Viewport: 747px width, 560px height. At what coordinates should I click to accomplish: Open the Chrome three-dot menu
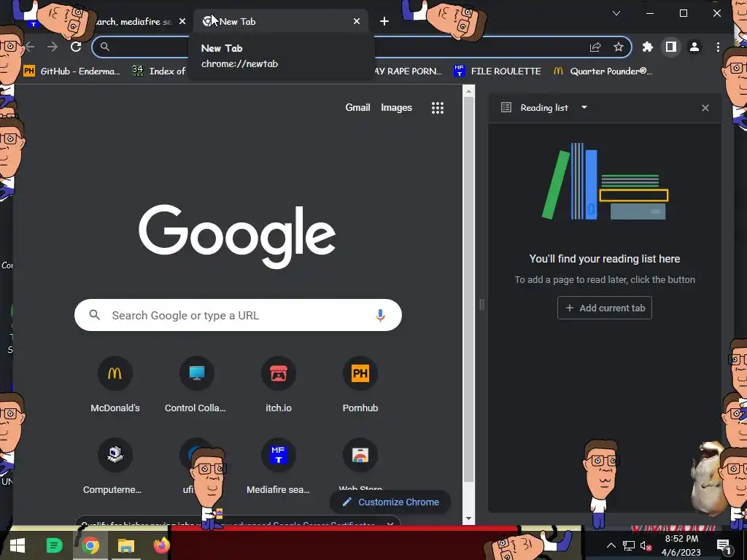(x=718, y=47)
